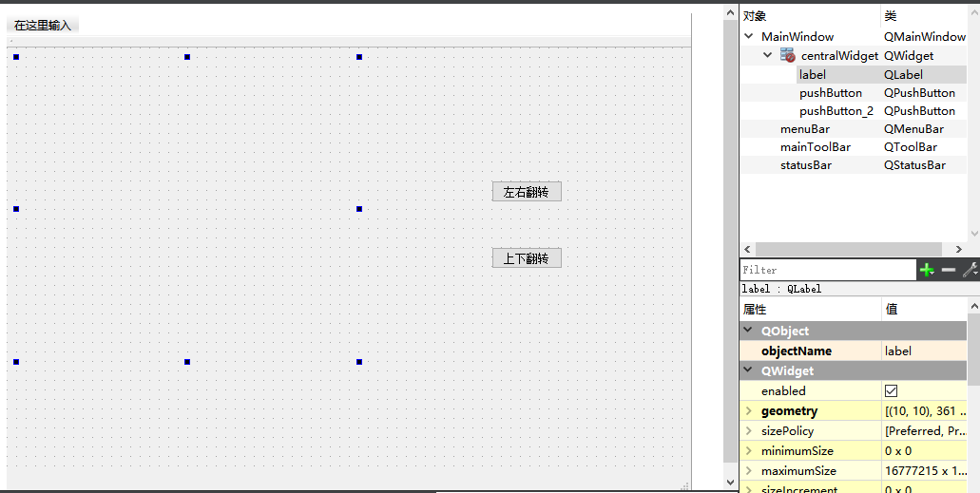Image resolution: width=980 pixels, height=493 pixels.
Task: Select menuBar in object tree
Action: coord(805,129)
